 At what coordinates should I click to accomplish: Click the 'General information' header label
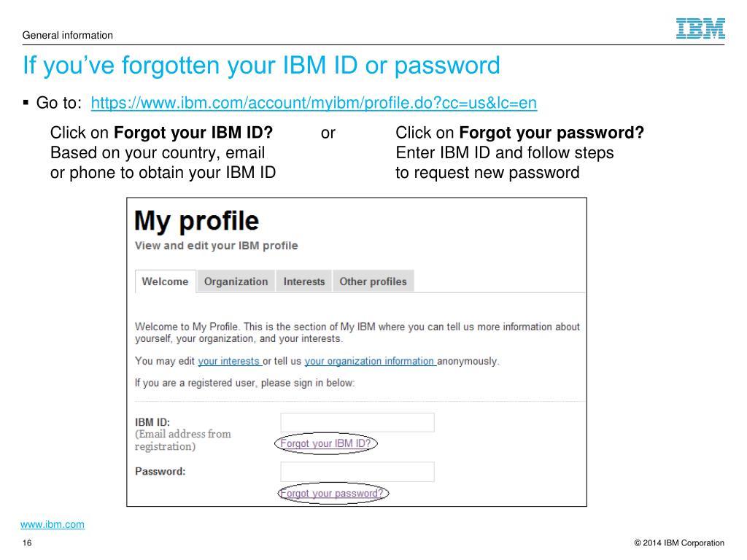[68, 35]
